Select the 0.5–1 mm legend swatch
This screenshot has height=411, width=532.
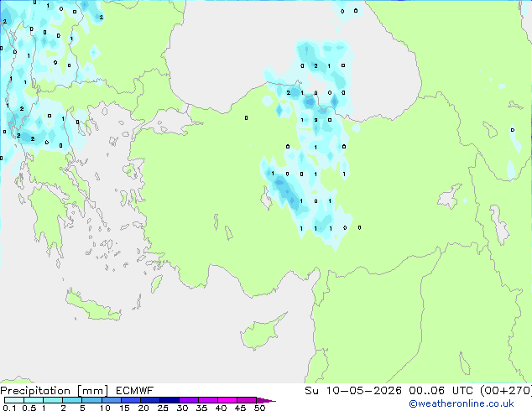click(34, 400)
